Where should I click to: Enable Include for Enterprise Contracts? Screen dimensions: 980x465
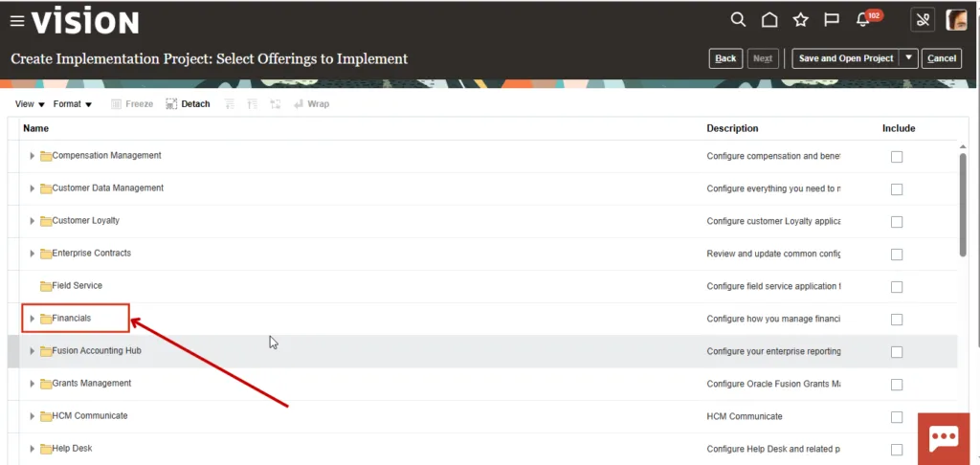click(897, 255)
